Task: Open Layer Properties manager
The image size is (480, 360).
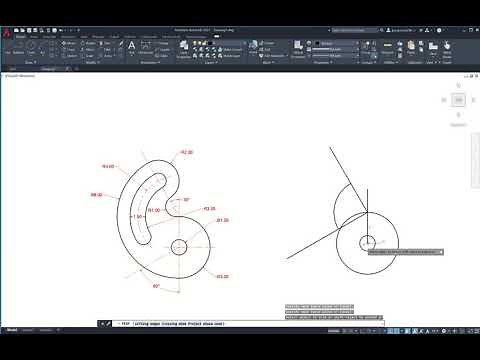Action: (x=183, y=49)
